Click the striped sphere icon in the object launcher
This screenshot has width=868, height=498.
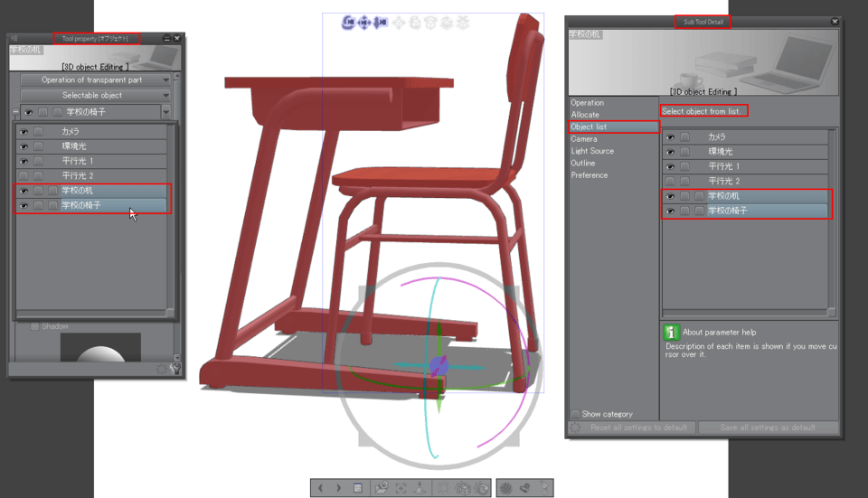point(506,488)
